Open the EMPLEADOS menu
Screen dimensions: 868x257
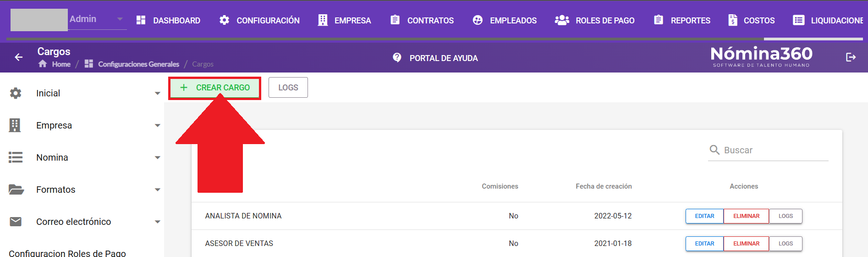click(x=505, y=21)
